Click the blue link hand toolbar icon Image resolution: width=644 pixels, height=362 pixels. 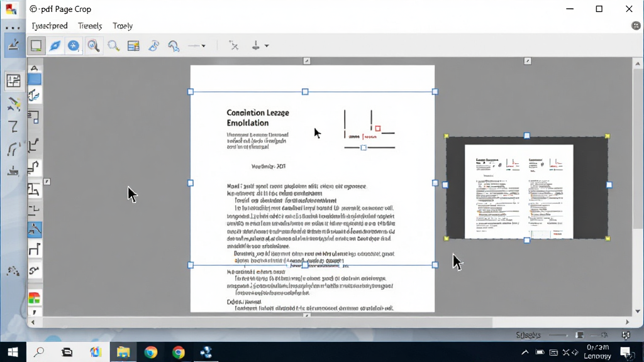tap(153, 45)
